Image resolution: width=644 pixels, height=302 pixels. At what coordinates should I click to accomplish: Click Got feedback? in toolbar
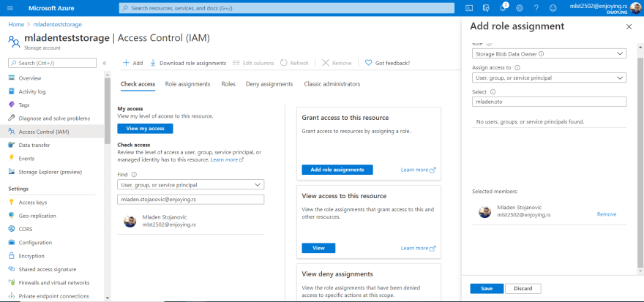click(x=387, y=63)
